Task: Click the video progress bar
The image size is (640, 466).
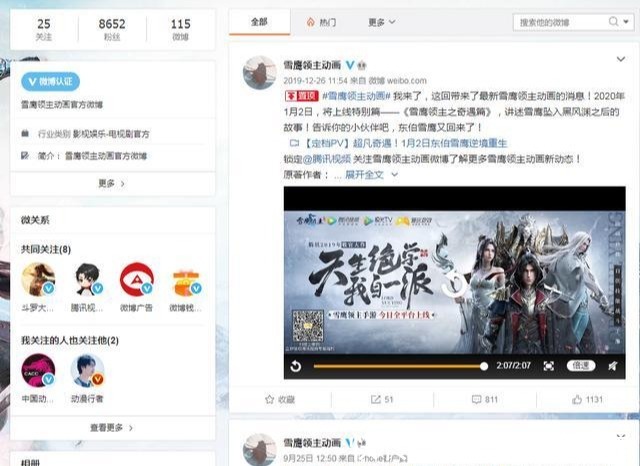Action: click(400, 366)
